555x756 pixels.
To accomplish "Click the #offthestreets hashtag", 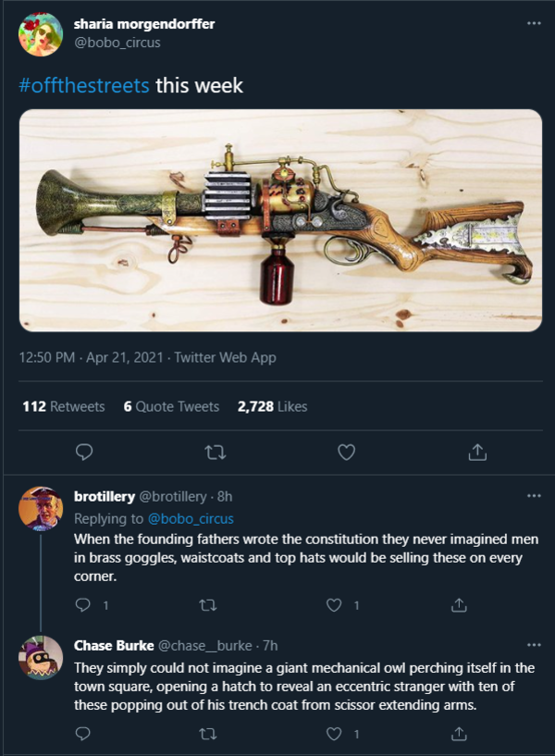I will [x=84, y=86].
